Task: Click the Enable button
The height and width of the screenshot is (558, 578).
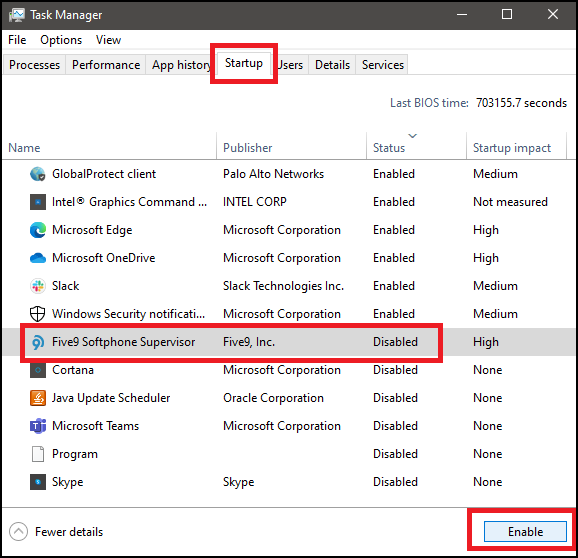Action: [x=525, y=531]
